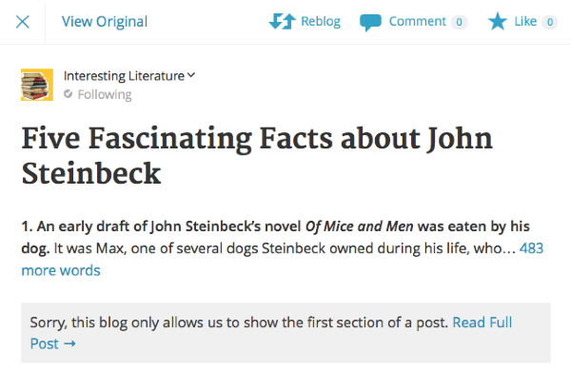Toggle Like on this post
Viewport: 571px width, 392px height.
point(525,22)
